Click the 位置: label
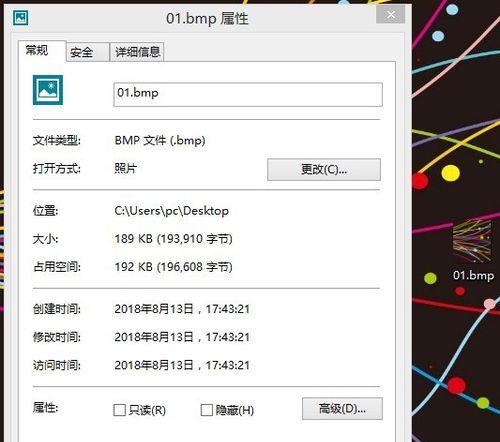Image resolution: width=500 pixels, height=442 pixels. pos(45,211)
